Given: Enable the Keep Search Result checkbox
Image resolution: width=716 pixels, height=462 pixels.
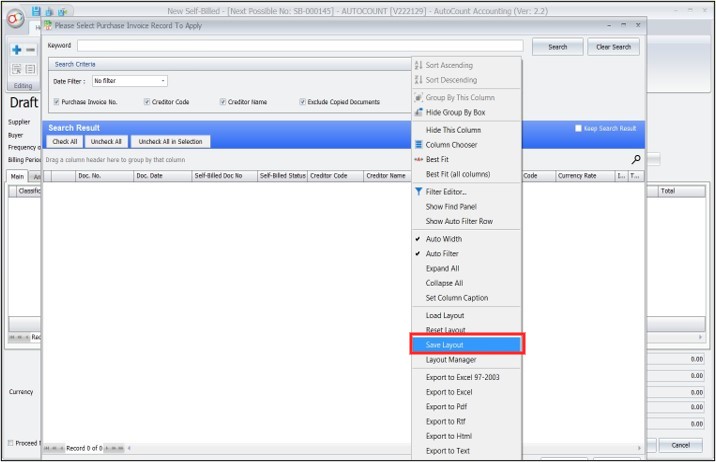Looking at the screenshot, I should pos(578,129).
